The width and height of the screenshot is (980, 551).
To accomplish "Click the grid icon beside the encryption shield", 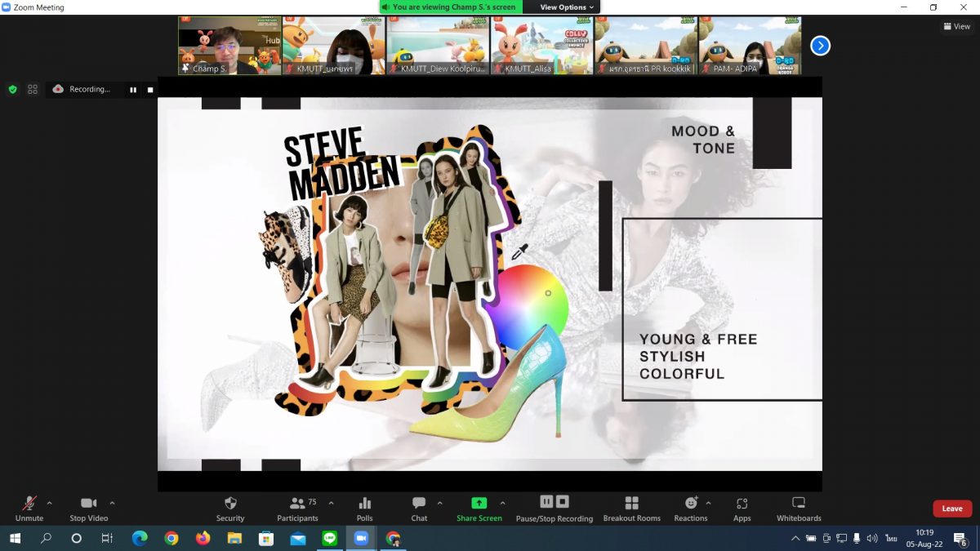I will click(33, 89).
